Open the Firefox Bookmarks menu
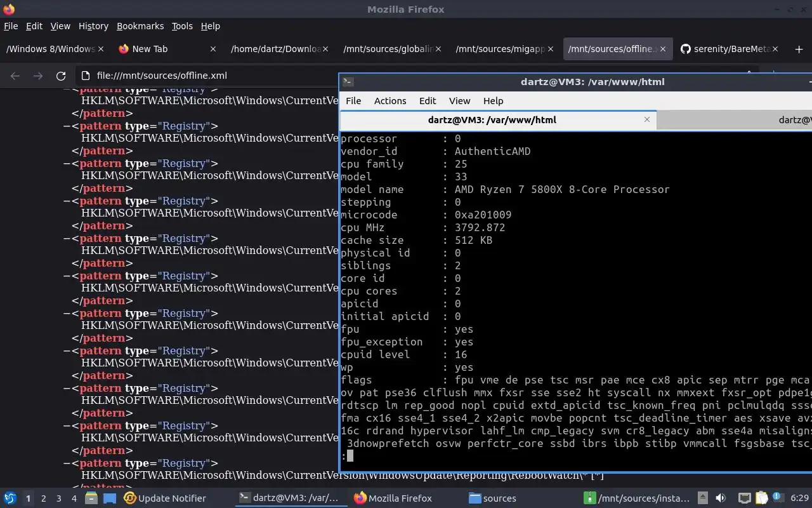812x508 pixels. pos(140,26)
